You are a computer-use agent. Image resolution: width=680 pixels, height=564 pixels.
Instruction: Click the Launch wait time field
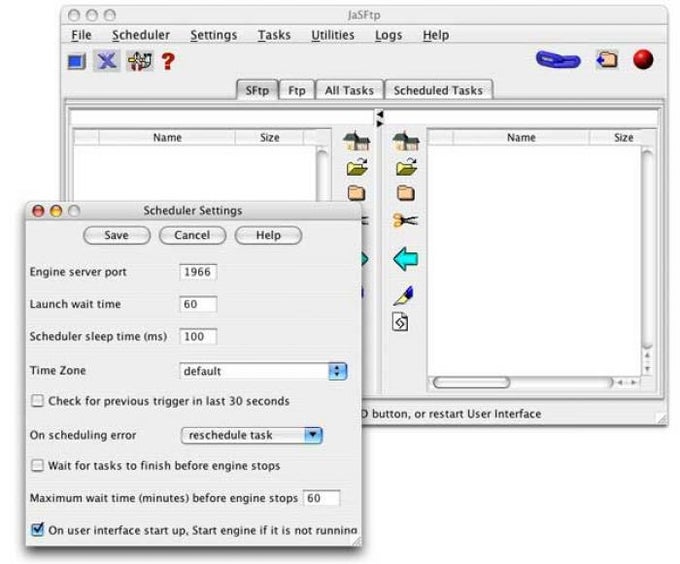coord(198,304)
